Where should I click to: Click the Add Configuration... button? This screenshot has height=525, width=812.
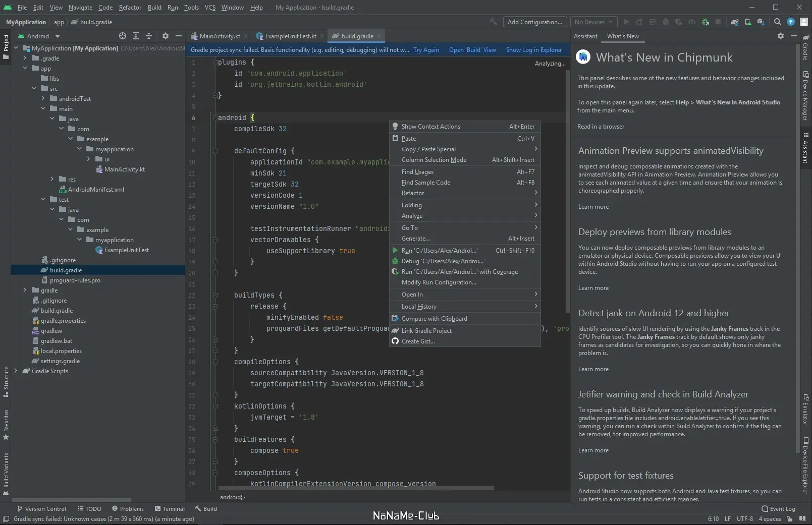click(534, 22)
